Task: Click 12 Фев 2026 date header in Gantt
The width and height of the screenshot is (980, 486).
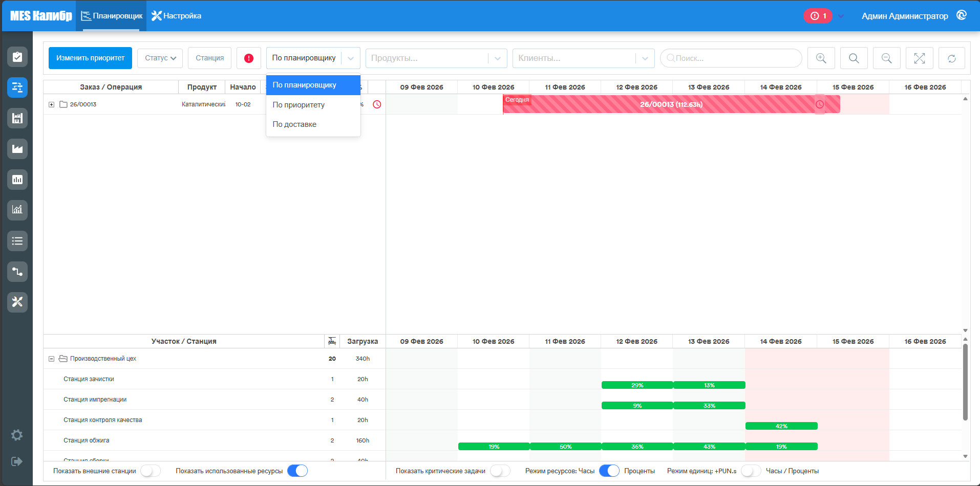Action: tap(637, 87)
